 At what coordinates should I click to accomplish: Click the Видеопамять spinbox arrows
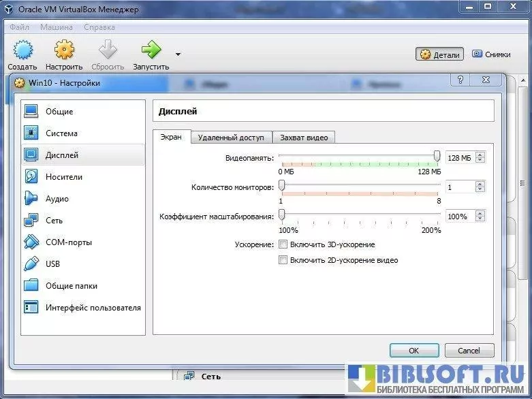coord(480,158)
